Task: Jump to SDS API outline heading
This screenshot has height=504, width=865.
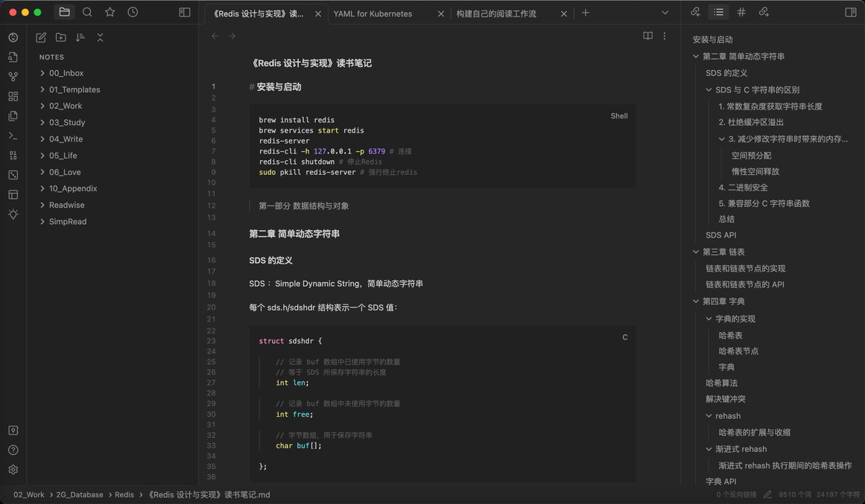Action: click(720, 235)
